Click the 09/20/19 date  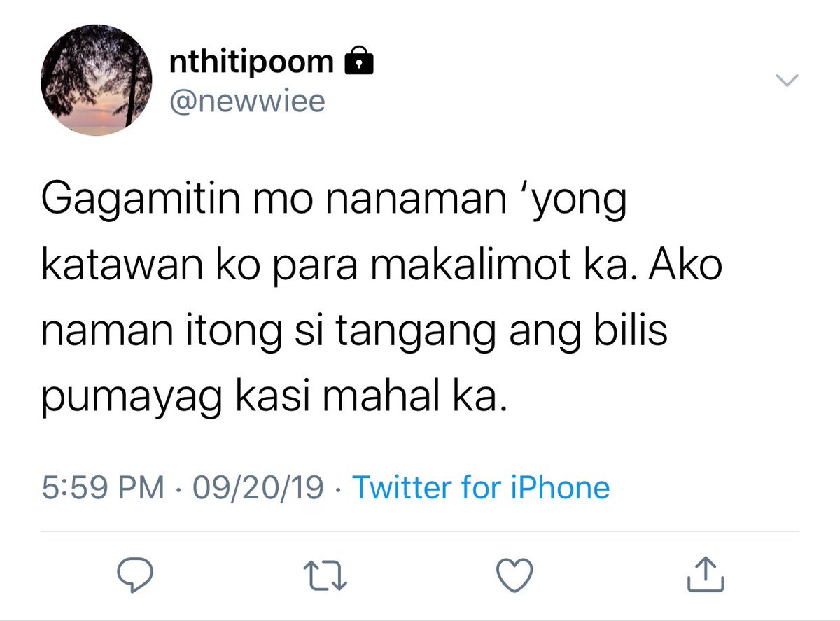point(258,487)
